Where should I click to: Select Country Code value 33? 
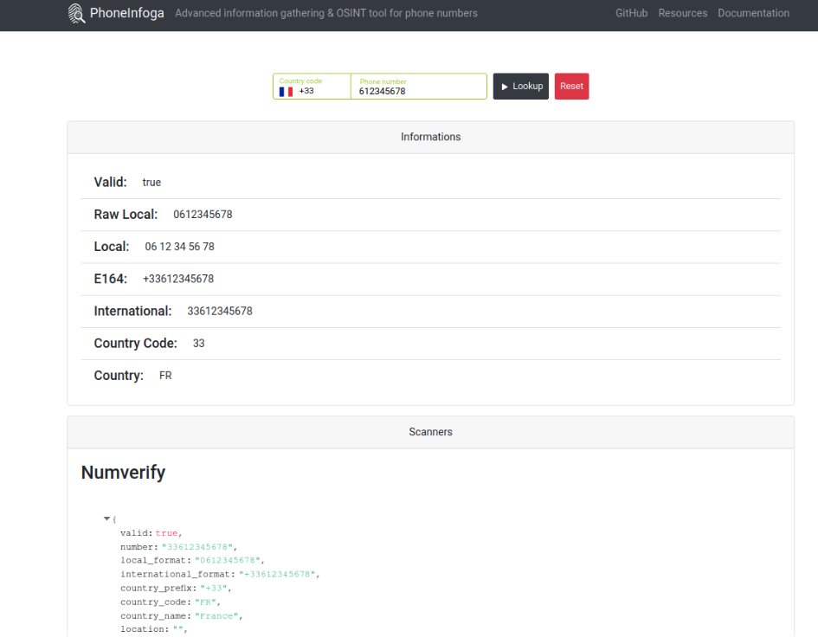pyautogui.click(x=199, y=344)
